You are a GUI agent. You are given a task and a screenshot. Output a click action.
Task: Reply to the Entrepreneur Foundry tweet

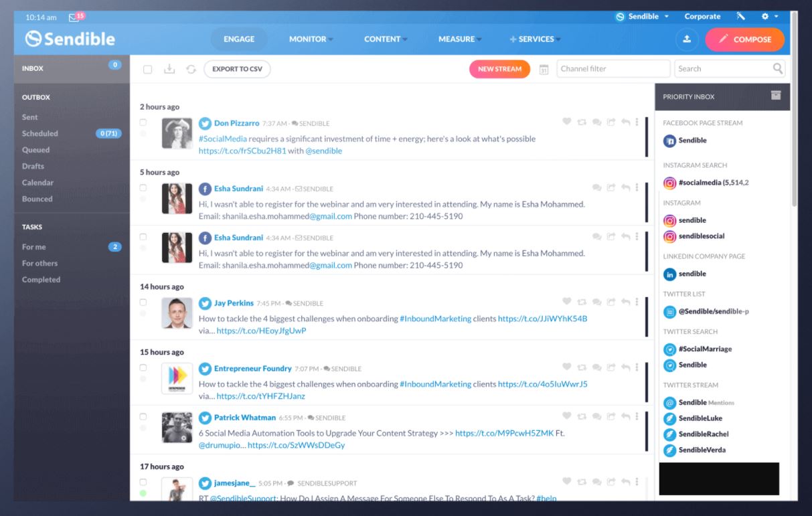click(625, 367)
